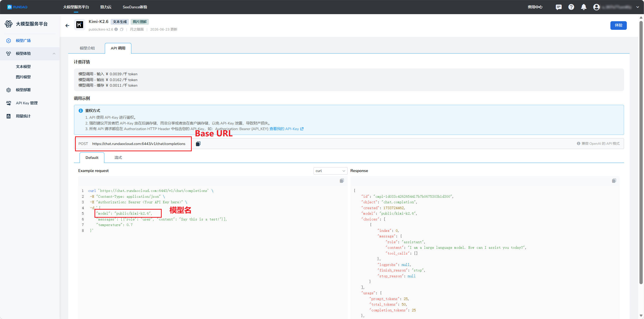Click the Kimi-K2.6 model title
The width and height of the screenshot is (644, 319).
pyautogui.click(x=99, y=22)
